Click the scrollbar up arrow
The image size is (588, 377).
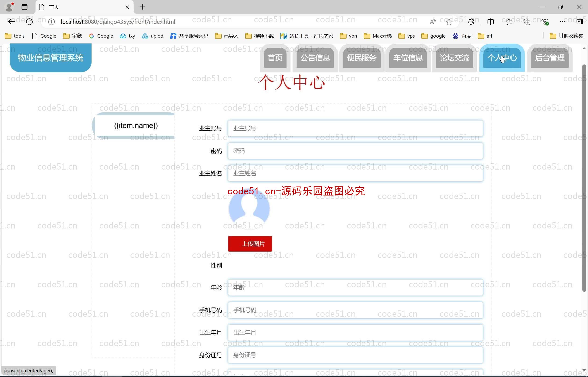point(584,49)
